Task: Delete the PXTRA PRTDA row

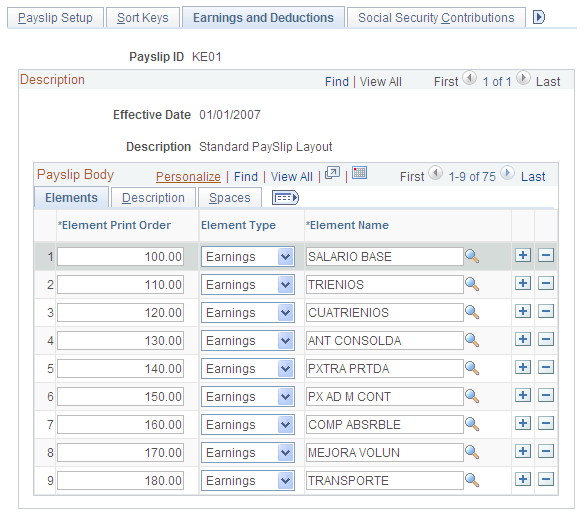Action: (546, 367)
